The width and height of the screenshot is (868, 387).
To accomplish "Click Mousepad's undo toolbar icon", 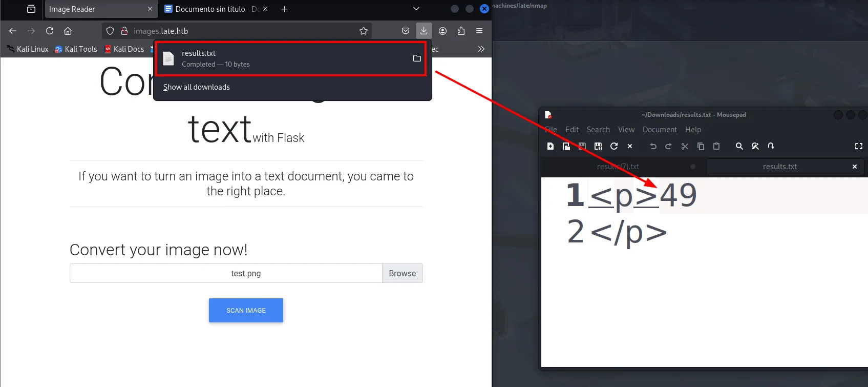I will pos(653,146).
